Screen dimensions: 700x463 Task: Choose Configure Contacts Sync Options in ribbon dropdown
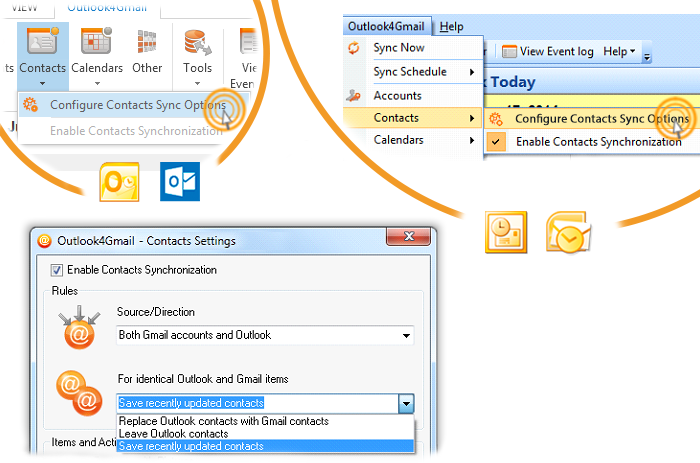(133, 105)
